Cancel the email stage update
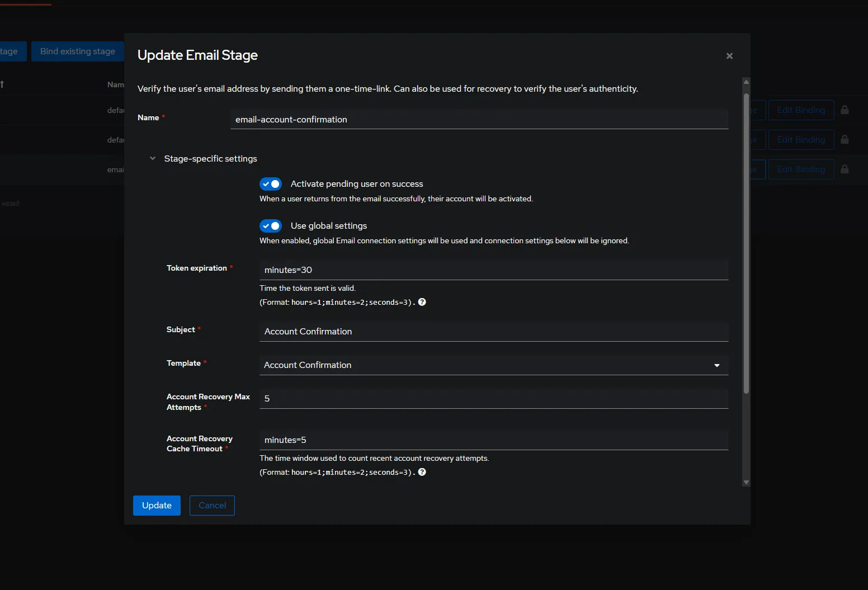This screenshot has height=590, width=868. (x=212, y=506)
